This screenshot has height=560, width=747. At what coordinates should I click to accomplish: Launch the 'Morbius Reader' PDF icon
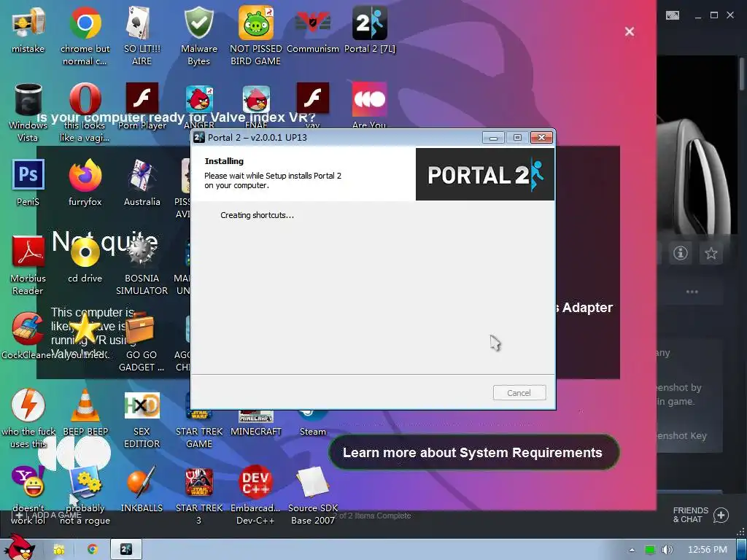[x=28, y=252]
